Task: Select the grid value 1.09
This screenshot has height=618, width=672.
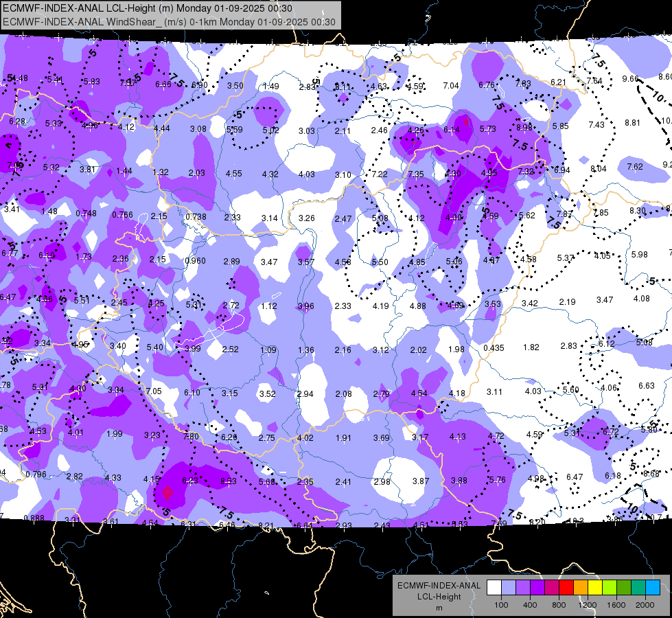Action: 268,350
